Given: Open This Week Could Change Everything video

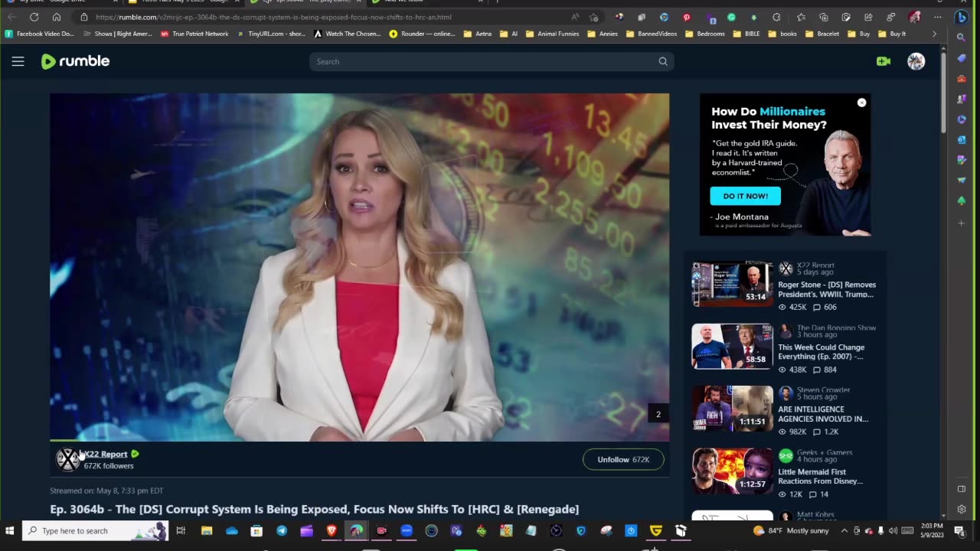Looking at the screenshot, I should 822,352.
